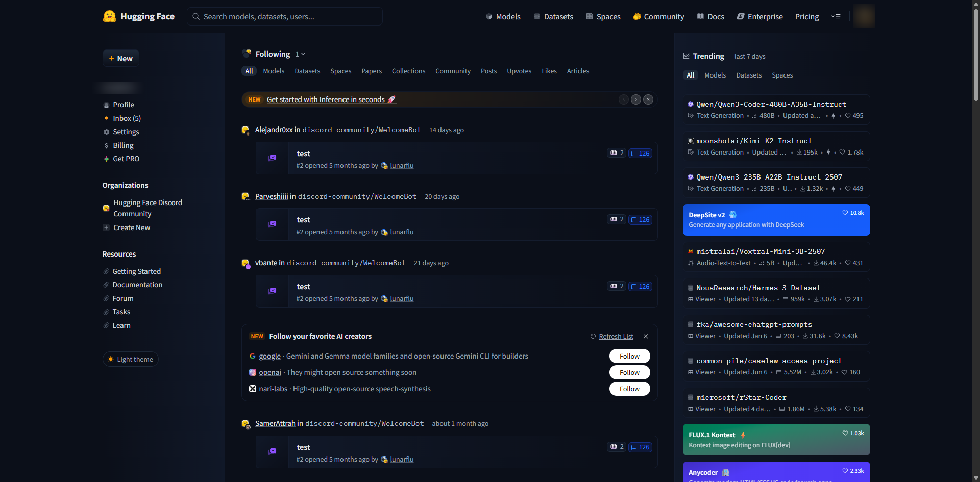Viewport: 980px width, 482px height.
Task: Click the nari-labs organization icon
Action: click(x=253, y=389)
